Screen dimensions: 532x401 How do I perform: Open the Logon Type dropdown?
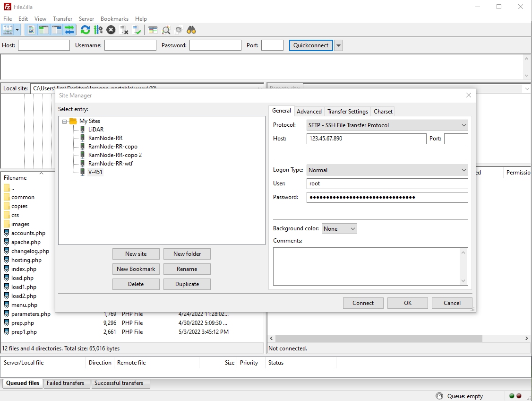pos(387,170)
